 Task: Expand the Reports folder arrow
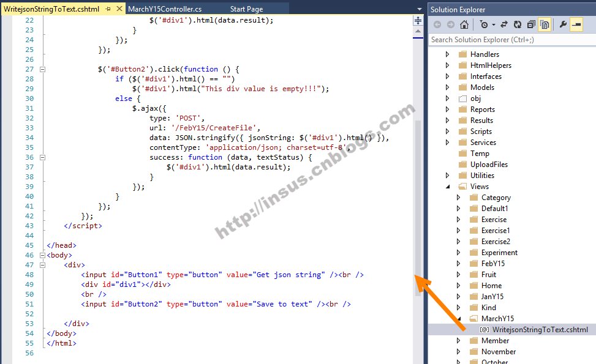(447, 110)
